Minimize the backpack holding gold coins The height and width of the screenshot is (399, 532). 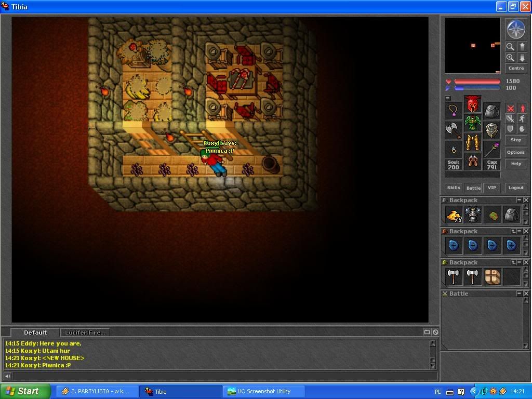coord(519,200)
